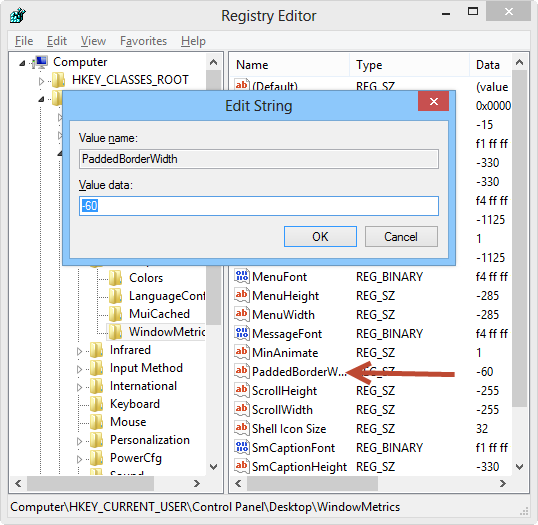The width and height of the screenshot is (538, 525).
Task: Select the Colors tree key
Action: coord(146,278)
